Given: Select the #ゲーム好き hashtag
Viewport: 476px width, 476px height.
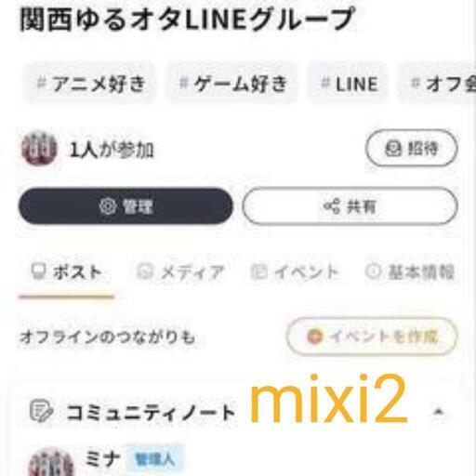Looking at the screenshot, I should [x=232, y=84].
